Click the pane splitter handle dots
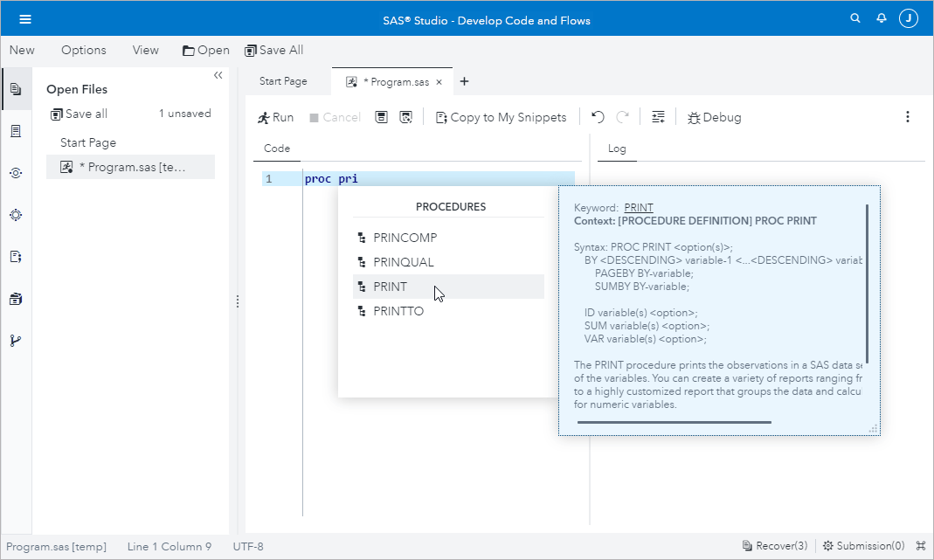 238,301
